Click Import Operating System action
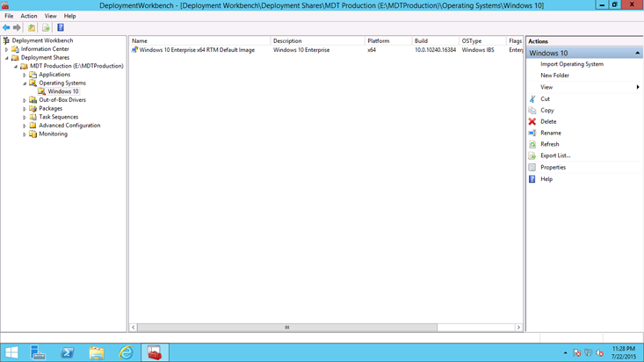The width and height of the screenshot is (644, 362). 571,64
